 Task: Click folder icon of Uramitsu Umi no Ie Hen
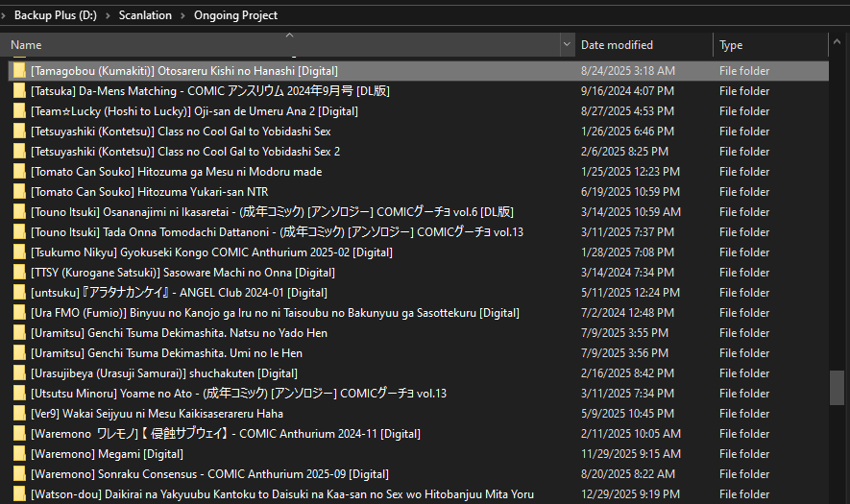[19, 353]
